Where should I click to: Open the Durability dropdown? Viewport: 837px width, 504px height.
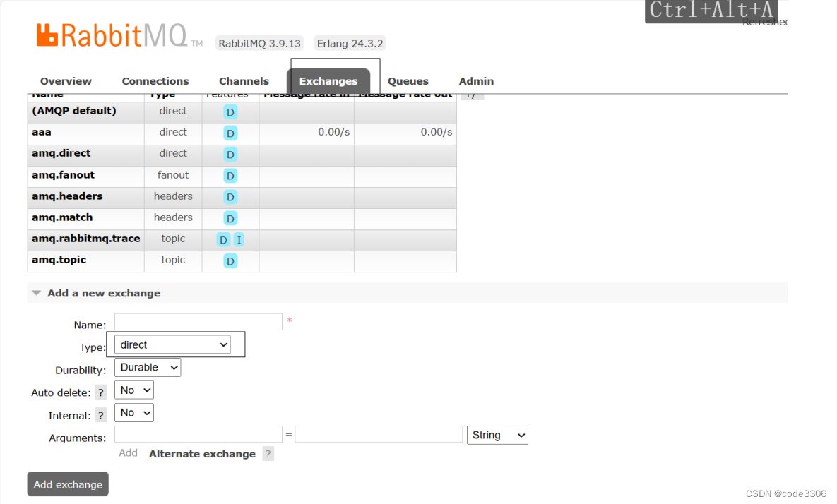pos(148,368)
